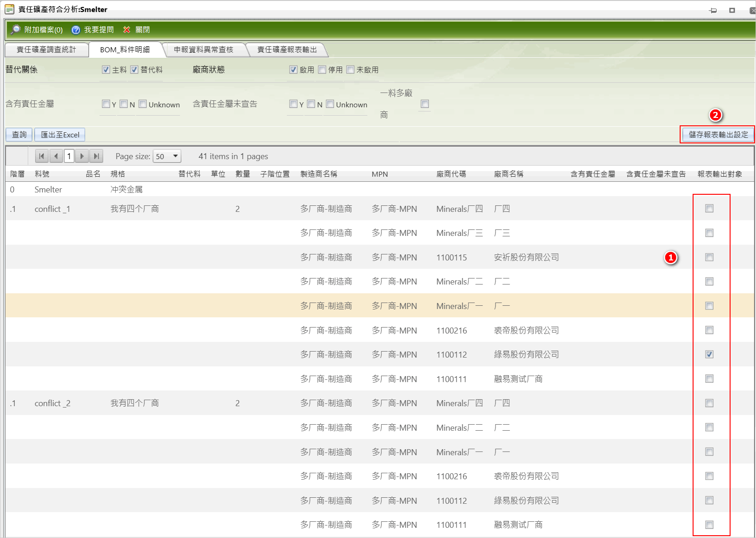
Task: Go to next page of grid
Action: (82, 156)
